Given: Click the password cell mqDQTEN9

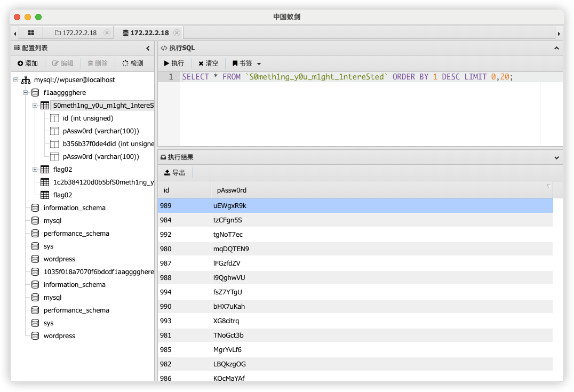Looking at the screenshot, I should tap(382, 249).
